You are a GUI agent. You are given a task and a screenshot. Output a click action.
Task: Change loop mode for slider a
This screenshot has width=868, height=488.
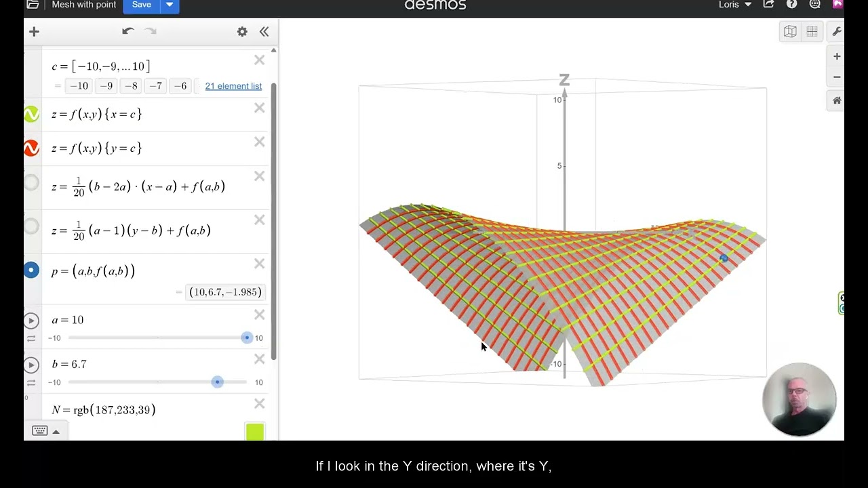click(x=31, y=338)
